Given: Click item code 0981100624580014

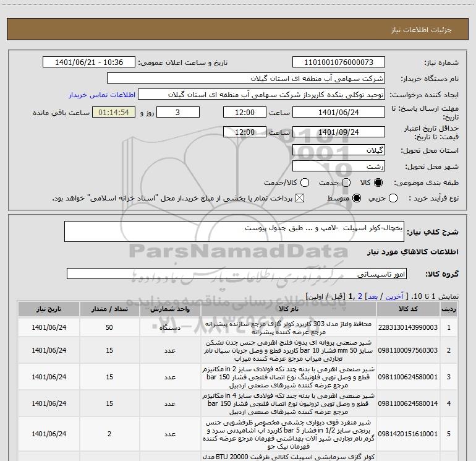Looking at the screenshot, I should point(408,403).
